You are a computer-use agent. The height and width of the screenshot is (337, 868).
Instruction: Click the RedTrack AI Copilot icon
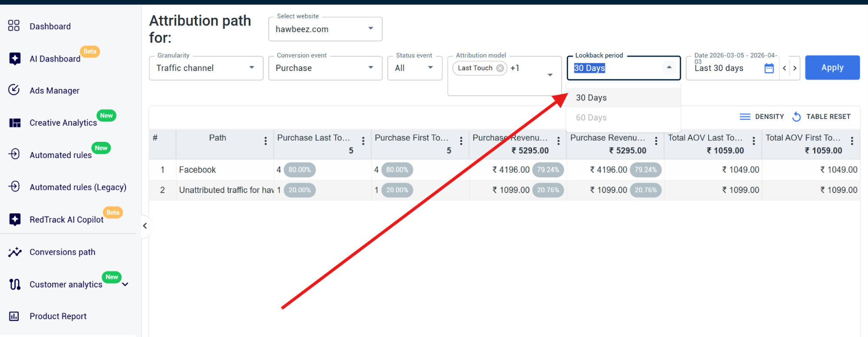click(15, 219)
